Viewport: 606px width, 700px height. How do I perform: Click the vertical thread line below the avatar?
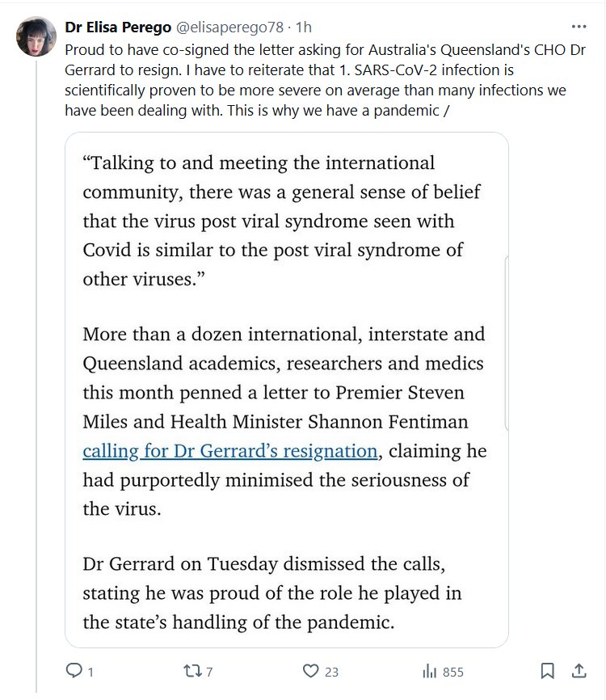coord(36,364)
